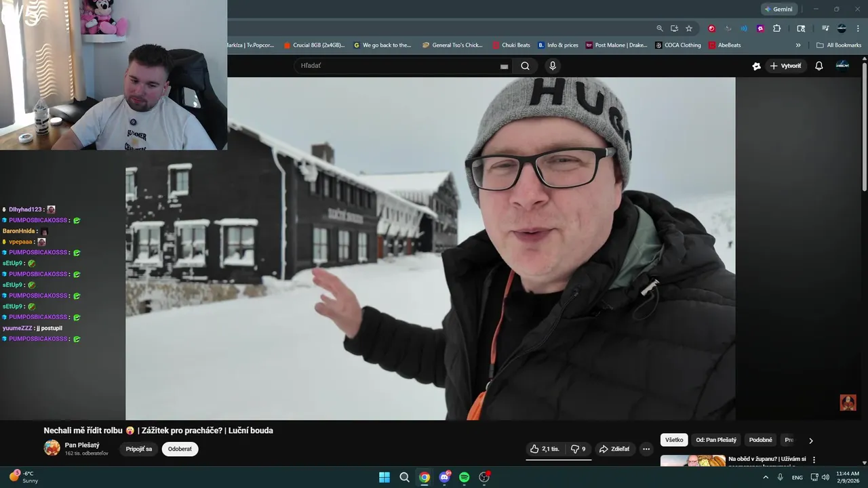This screenshot has height=488, width=868.
Task: Click the install app icon in address bar
Action: pos(674,28)
